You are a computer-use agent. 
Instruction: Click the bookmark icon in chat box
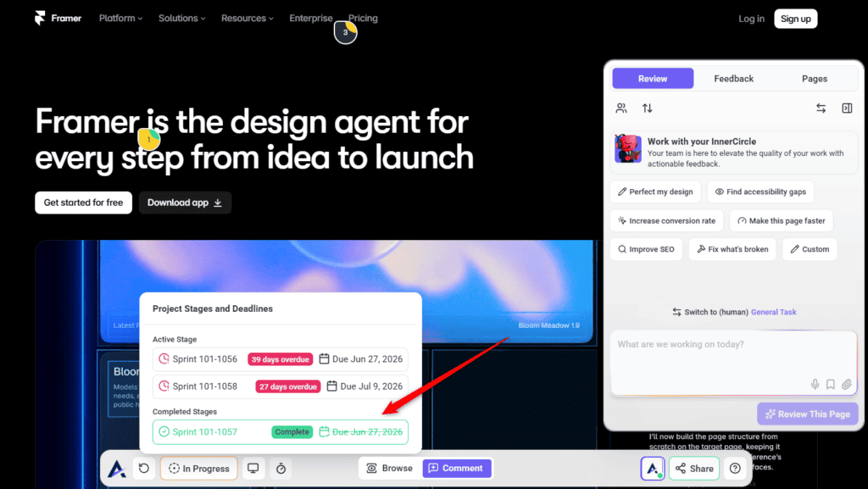[831, 385]
